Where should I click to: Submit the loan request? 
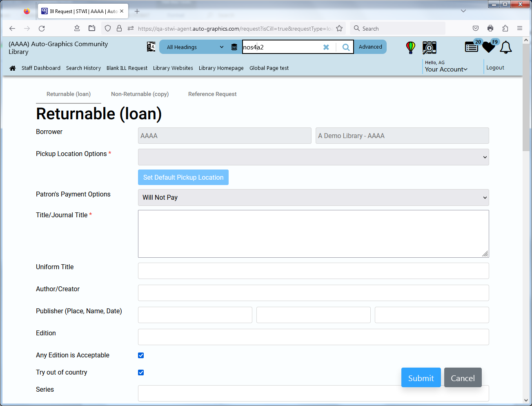(421, 377)
